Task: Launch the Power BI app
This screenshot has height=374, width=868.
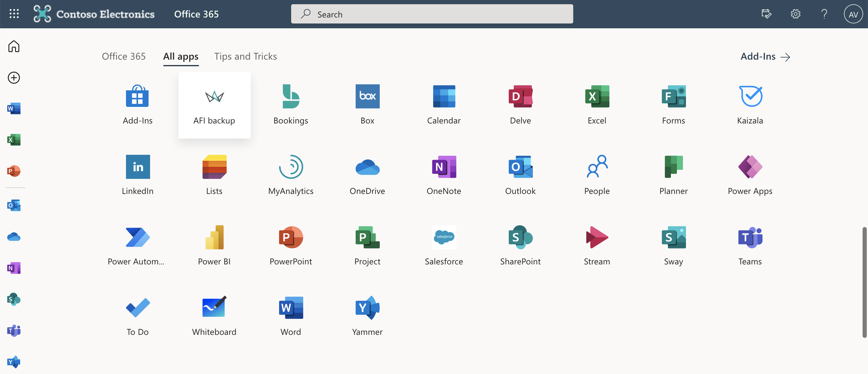Action: click(x=214, y=245)
